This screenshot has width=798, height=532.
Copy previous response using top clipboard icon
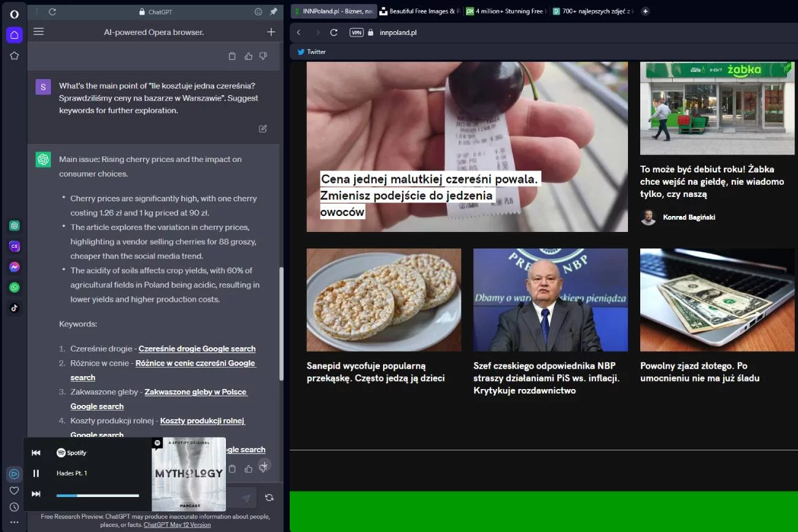pyautogui.click(x=232, y=56)
